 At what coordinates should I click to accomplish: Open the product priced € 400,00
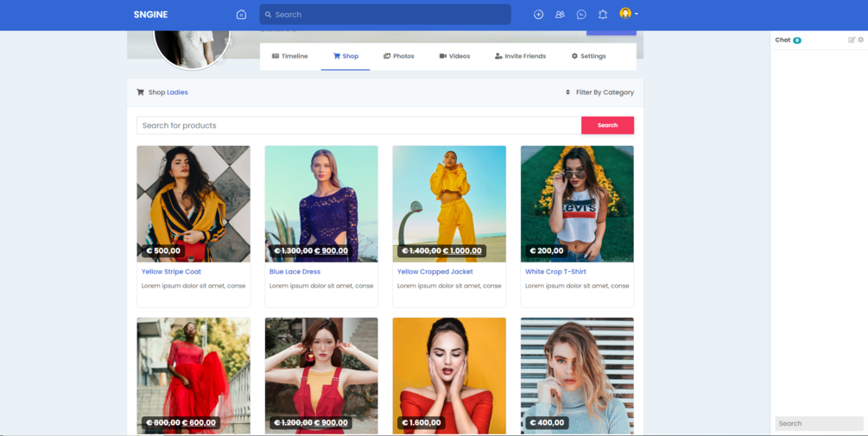pos(577,376)
